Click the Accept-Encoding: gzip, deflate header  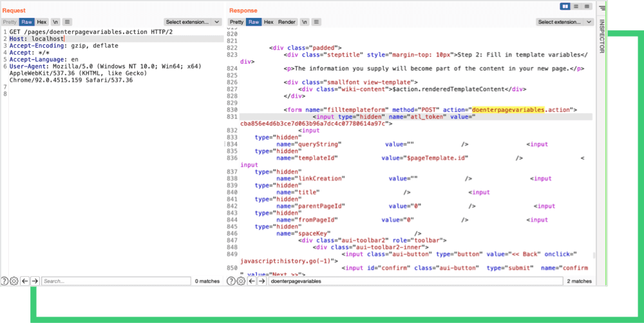pos(64,46)
